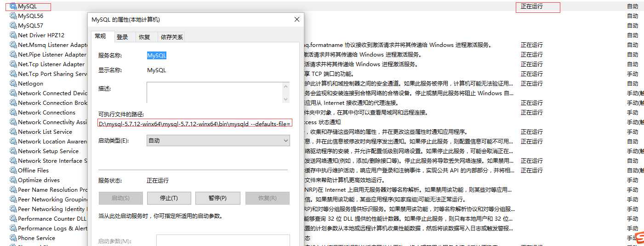Close the MySQL properties dialog
The image size is (644, 246).
pos(297,20)
